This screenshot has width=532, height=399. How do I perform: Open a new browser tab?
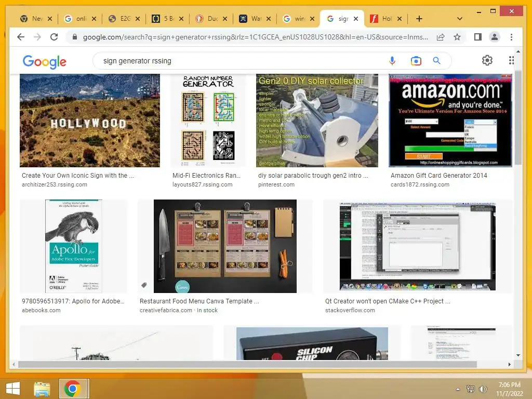click(x=419, y=19)
